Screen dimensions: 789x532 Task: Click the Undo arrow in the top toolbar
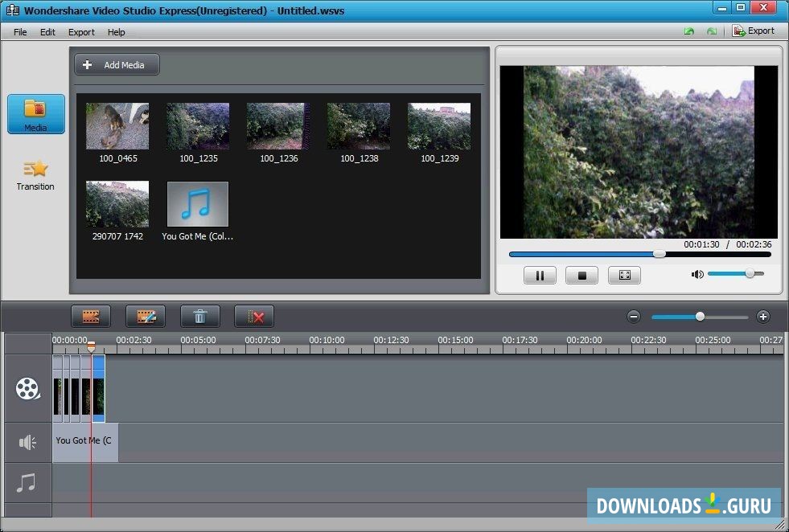[689, 31]
